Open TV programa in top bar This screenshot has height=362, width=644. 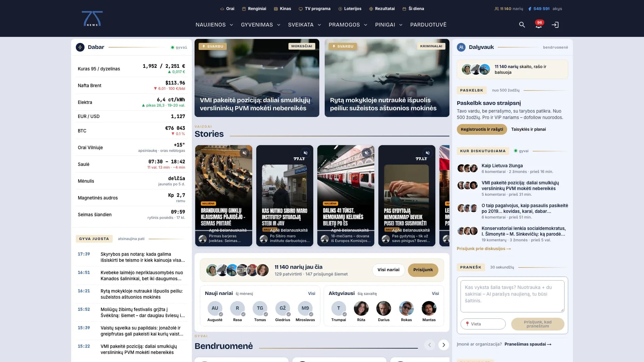pyautogui.click(x=314, y=9)
